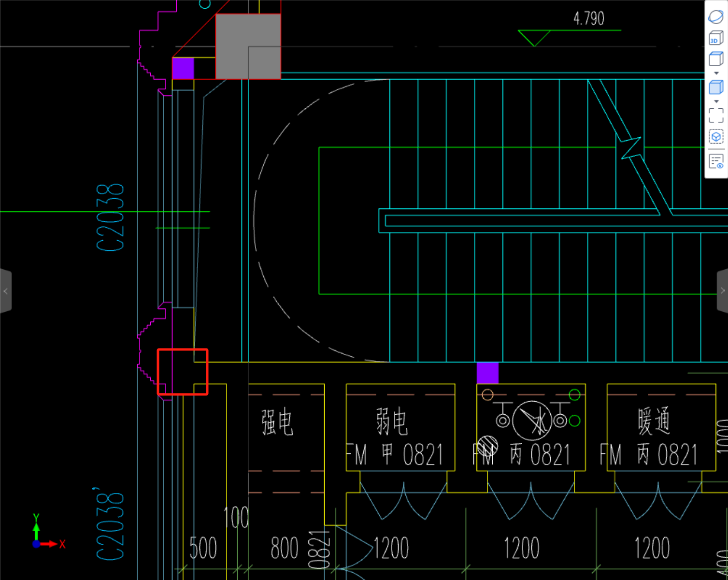Click the orbit view globe icon

pyautogui.click(x=716, y=16)
